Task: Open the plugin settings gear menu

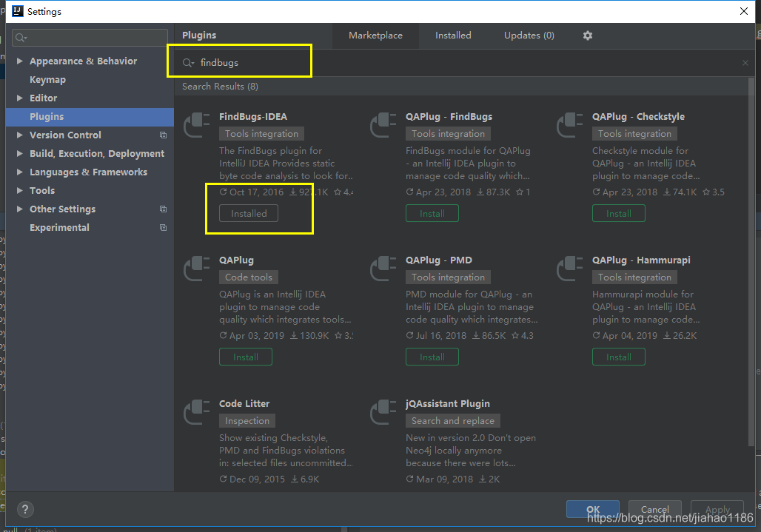Action: [x=587, y=35]
